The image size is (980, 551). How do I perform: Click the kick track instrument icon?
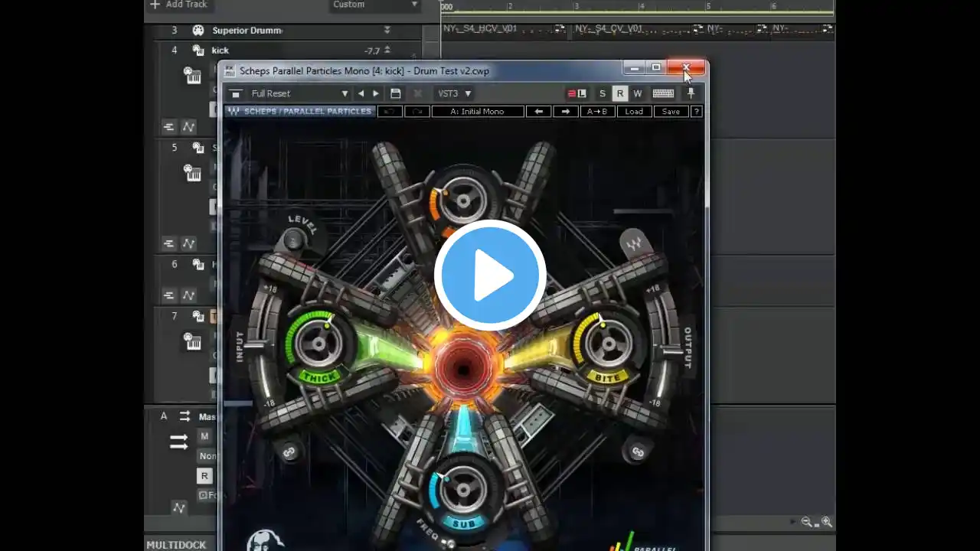198,51
